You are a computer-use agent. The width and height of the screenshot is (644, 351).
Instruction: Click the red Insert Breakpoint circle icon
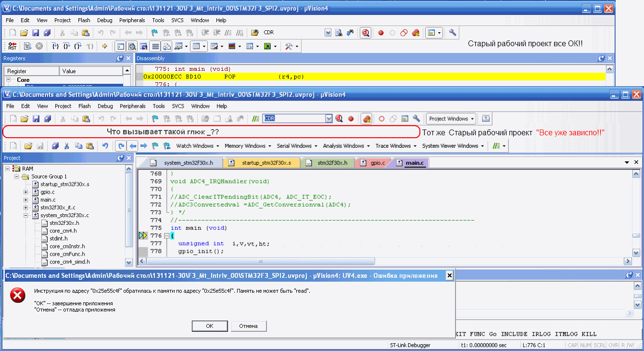[380, 33]
